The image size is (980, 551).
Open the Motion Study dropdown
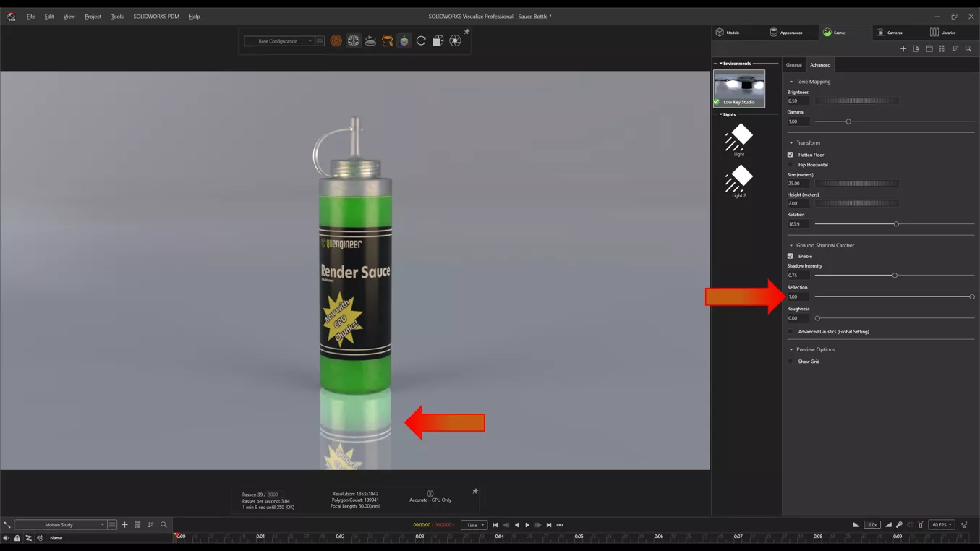click(60, 525)
